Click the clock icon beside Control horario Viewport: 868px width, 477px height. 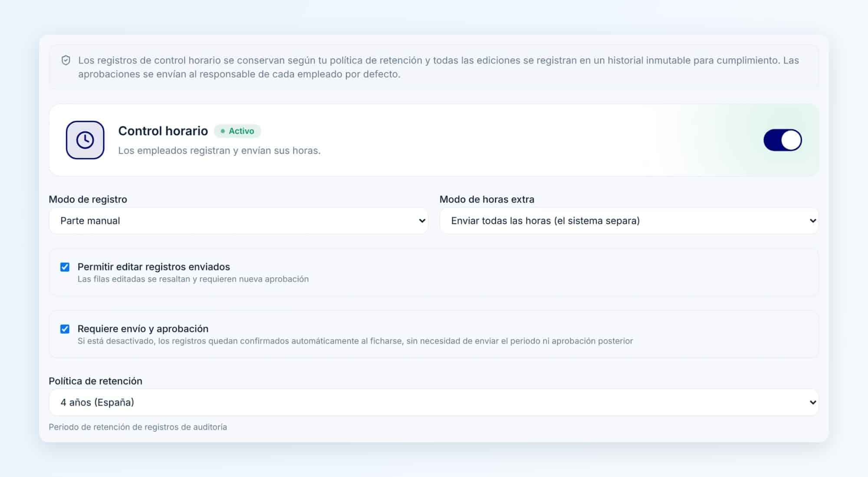tap(85, 140)
